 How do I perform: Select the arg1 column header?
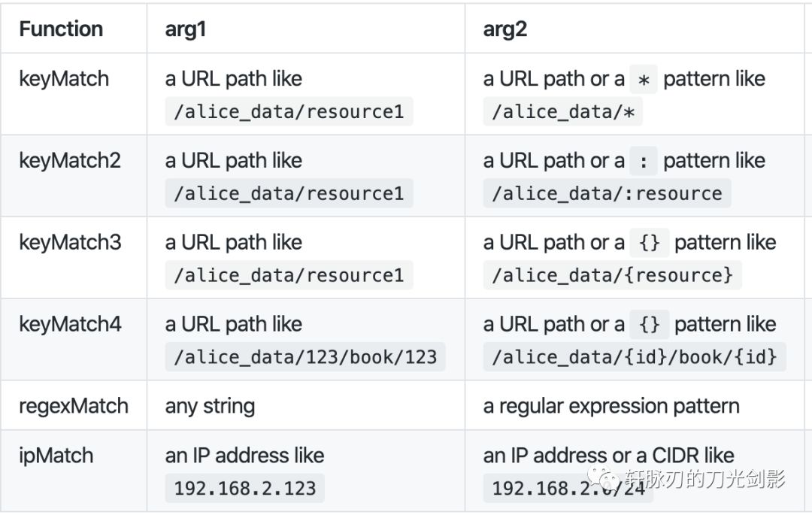click(x=186, y=29)
